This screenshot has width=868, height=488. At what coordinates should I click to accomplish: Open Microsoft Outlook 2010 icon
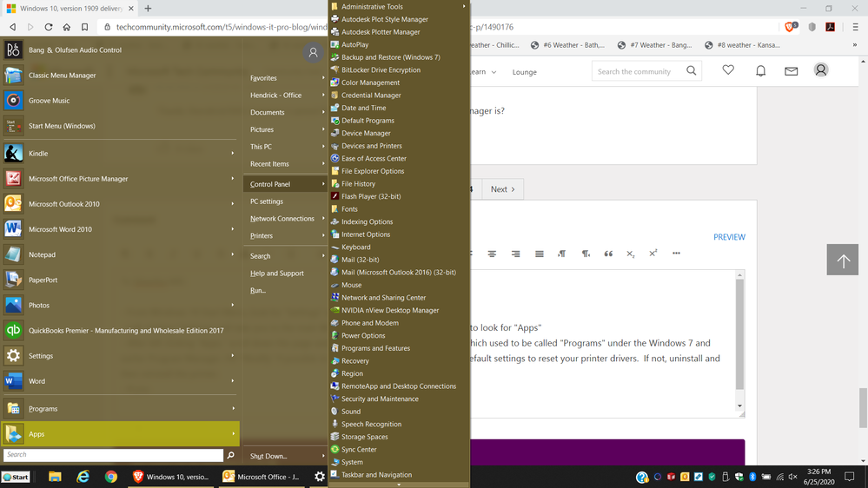point(13,203)
